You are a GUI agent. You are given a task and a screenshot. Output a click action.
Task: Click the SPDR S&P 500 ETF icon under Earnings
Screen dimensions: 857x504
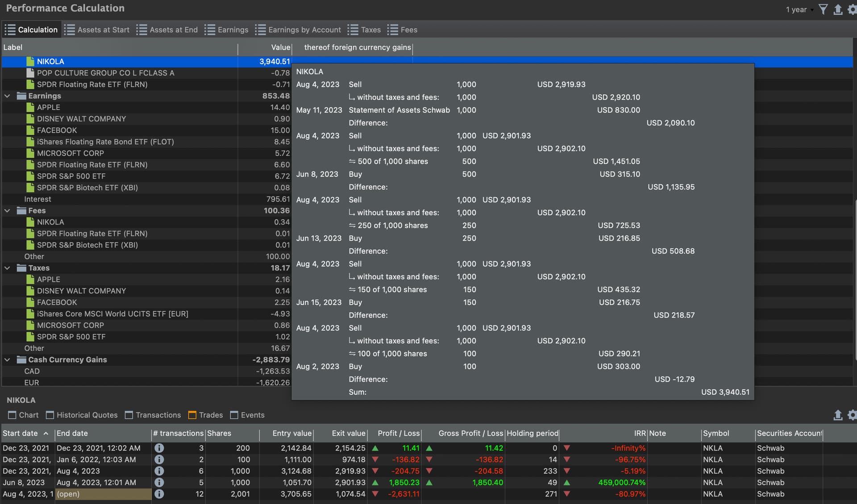coord(30,176)
